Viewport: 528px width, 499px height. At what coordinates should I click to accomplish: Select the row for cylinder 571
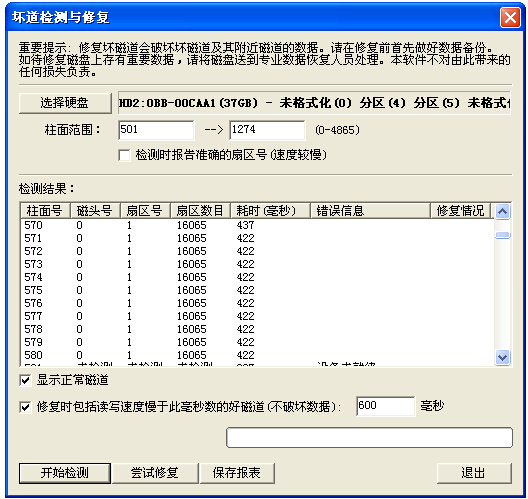tap(257, 238)
